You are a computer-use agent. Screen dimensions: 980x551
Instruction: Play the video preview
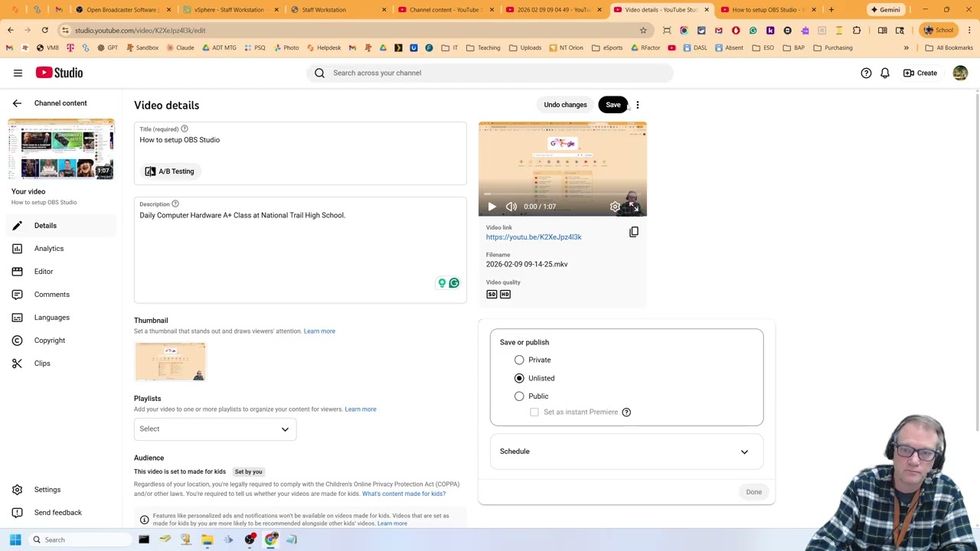[x=492, y=207]
